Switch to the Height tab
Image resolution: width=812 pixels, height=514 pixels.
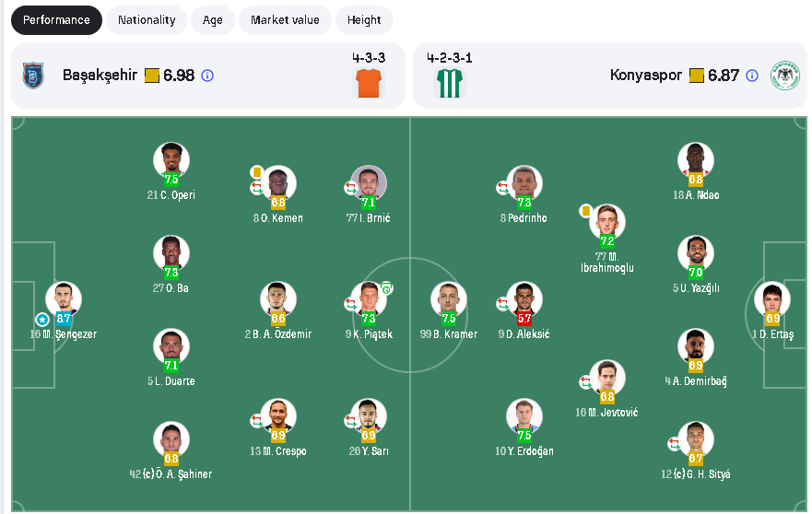click(x=364, y=20)
